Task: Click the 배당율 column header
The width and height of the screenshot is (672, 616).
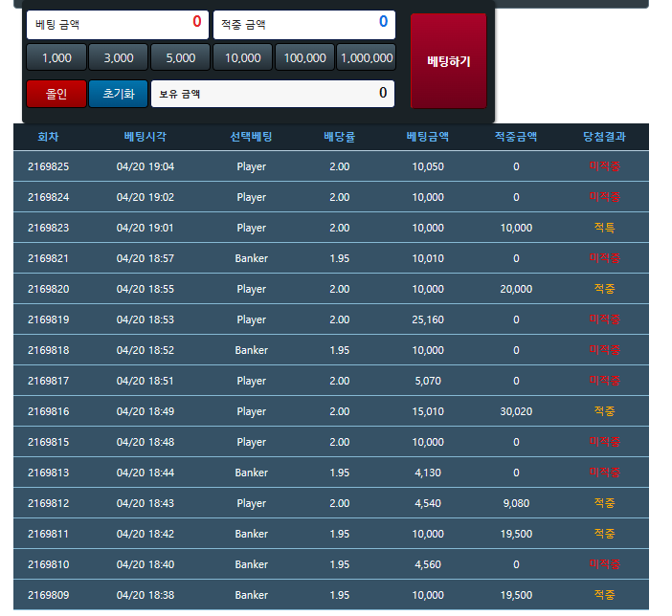Action: [340, 137]
